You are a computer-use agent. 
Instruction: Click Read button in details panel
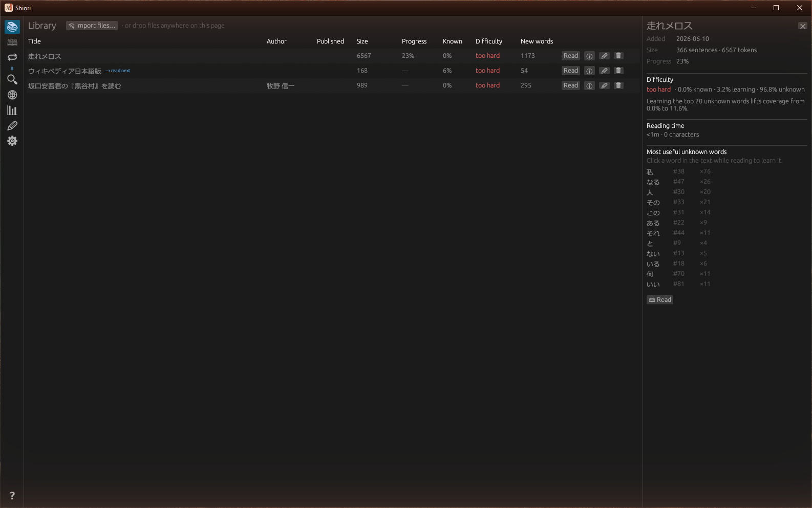660,300
